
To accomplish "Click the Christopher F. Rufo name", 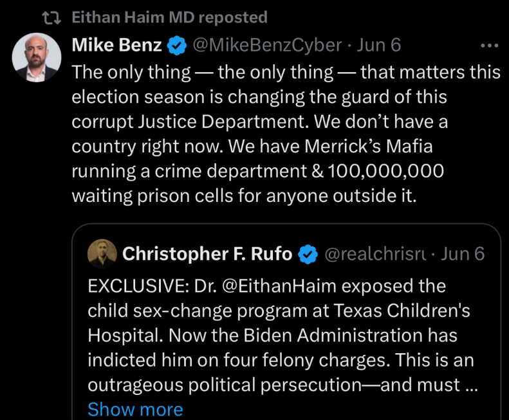I will (207, 253).
